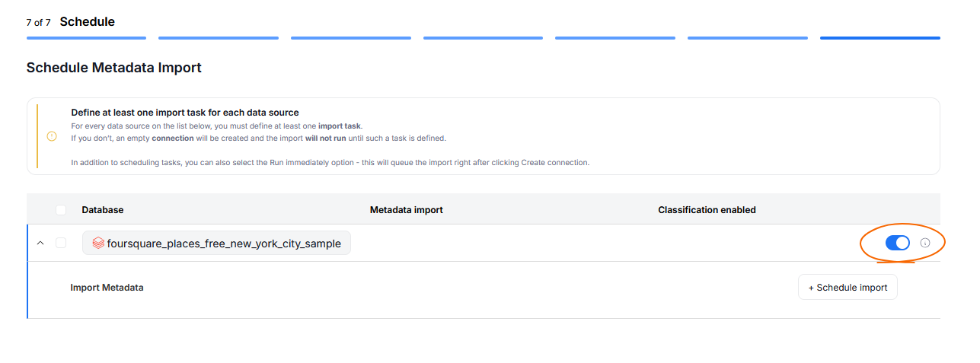Viewport: 980px width, 363px height.
Task: Click the warning icon in the info banner
Action: click(52, 136)
